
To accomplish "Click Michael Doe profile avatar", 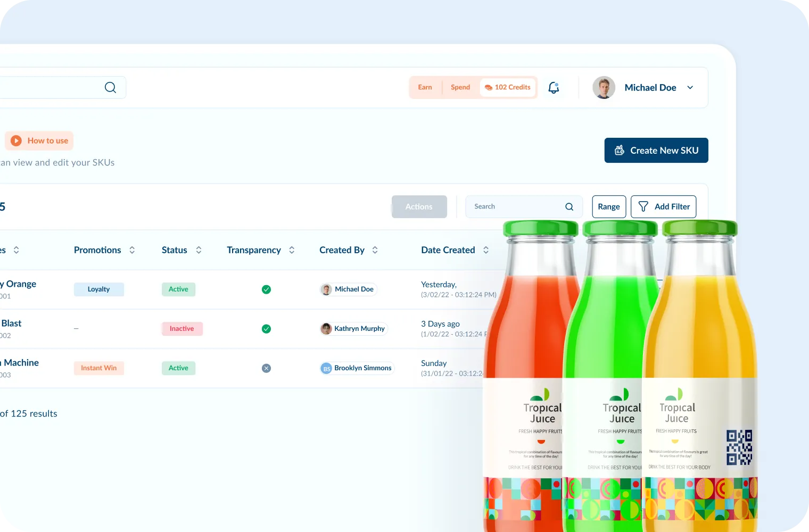I will (x=604, y=88).
